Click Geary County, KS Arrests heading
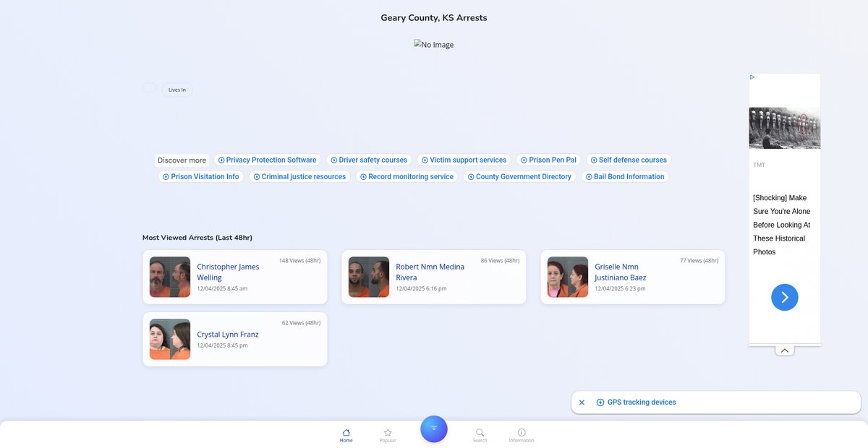Screen dimensions: 868x448 coord(434,18)
